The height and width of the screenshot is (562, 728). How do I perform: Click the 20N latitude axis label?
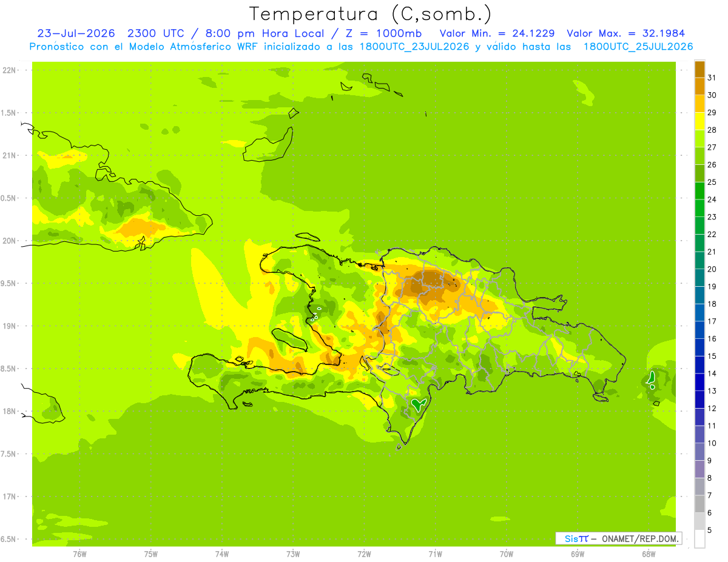(10, 241)
